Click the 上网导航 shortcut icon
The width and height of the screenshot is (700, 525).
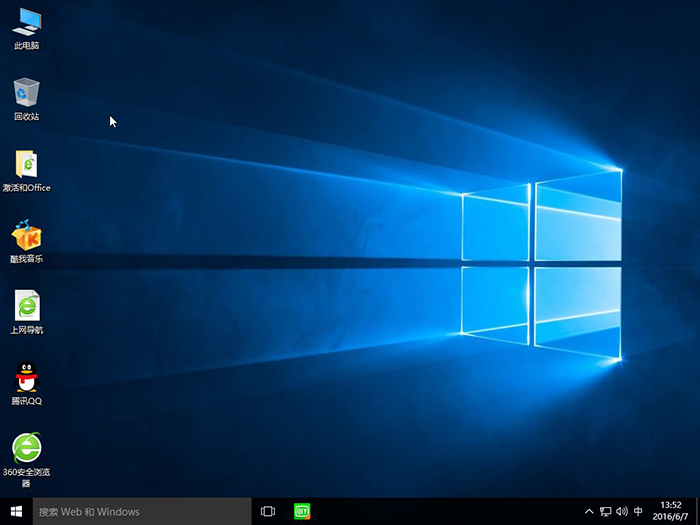click(x=27, y=306)
